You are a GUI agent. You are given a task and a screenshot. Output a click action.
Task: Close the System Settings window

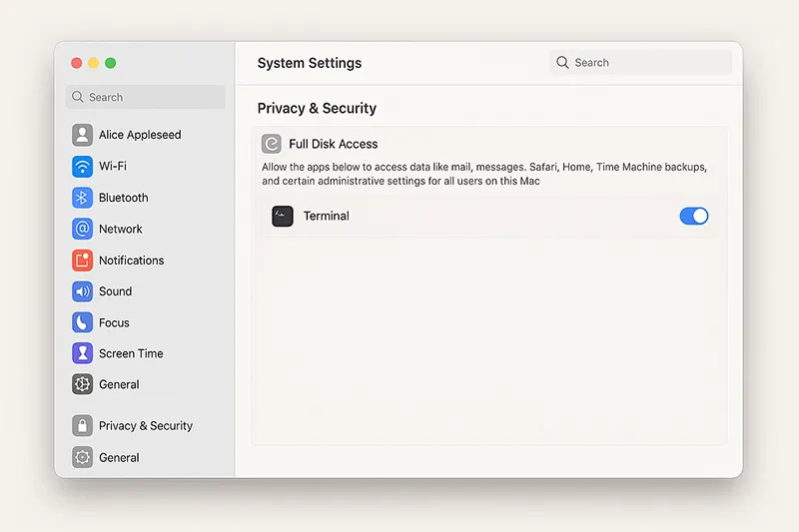(77, 63)
